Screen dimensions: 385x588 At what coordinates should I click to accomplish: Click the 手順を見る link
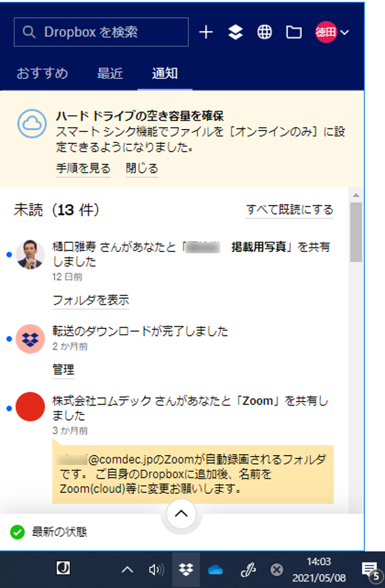[83, 168]
